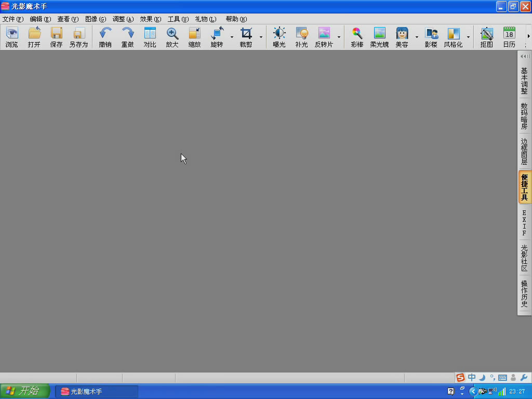Switch to the 边框图层 side tab
The height and width of the screenshot is (399, 532).
[x=524, y=152]
